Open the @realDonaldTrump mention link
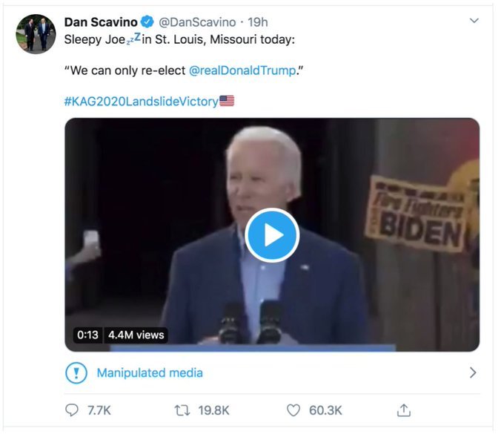Viewport: 504px width, 434px height. pos(242,70)
